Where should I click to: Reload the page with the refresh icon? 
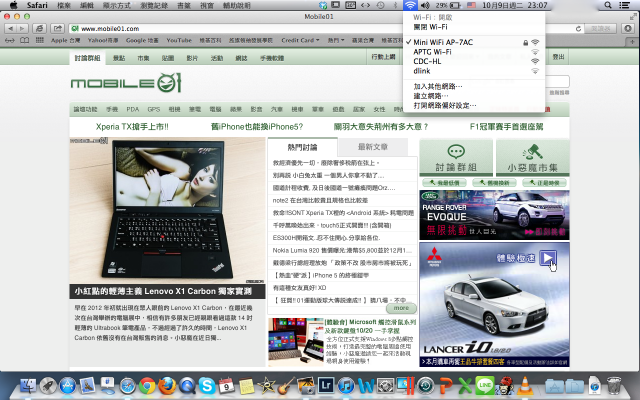pos(578,29)
